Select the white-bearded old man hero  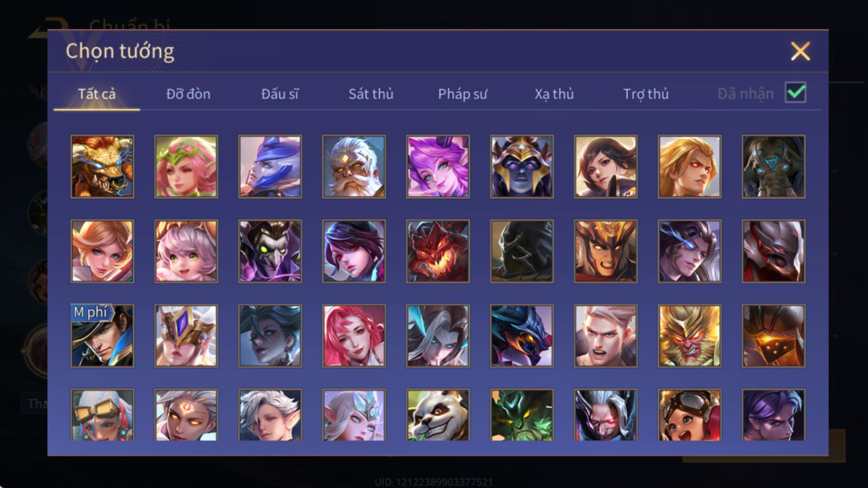point(354,167)
